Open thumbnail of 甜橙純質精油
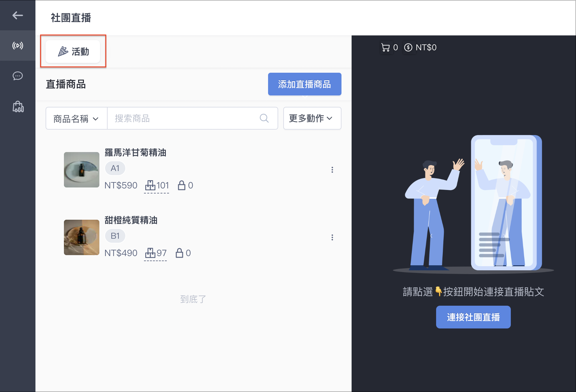 click(x=82, y=237)
